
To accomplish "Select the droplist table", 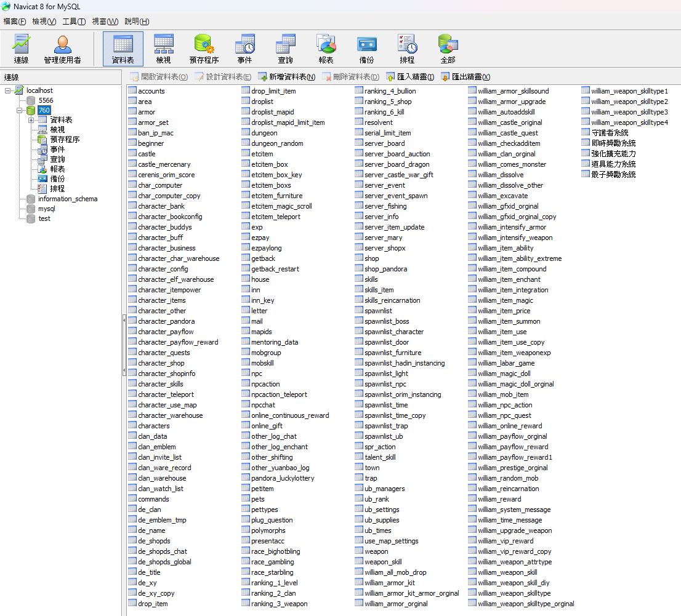I will pyautogui.click(x=262, y=102).
